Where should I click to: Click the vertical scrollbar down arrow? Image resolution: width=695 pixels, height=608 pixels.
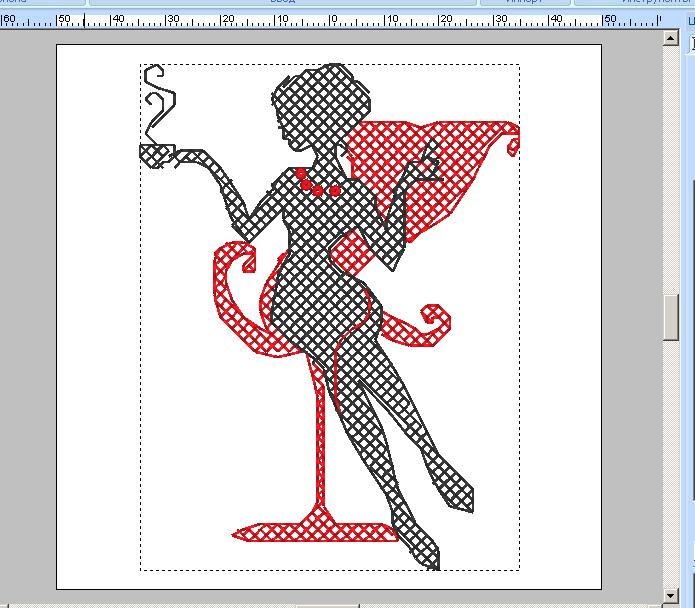pyautogui.click(x=672, y=596)
